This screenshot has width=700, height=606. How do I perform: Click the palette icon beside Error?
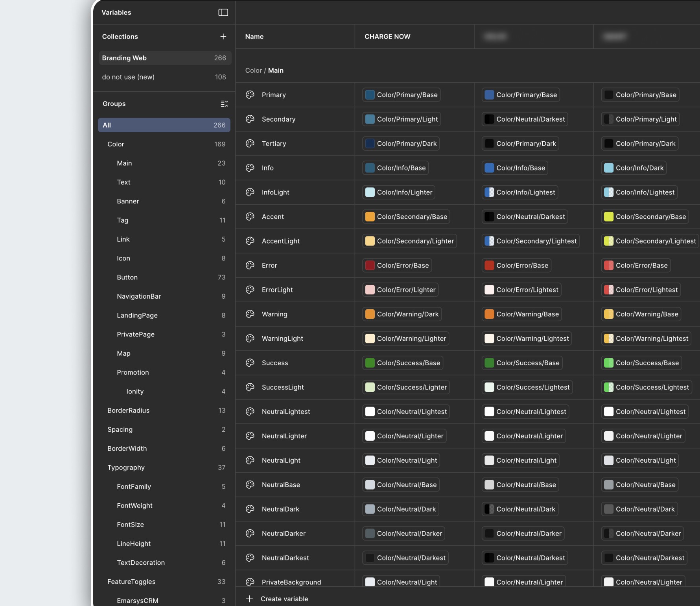tap(250, 266)
